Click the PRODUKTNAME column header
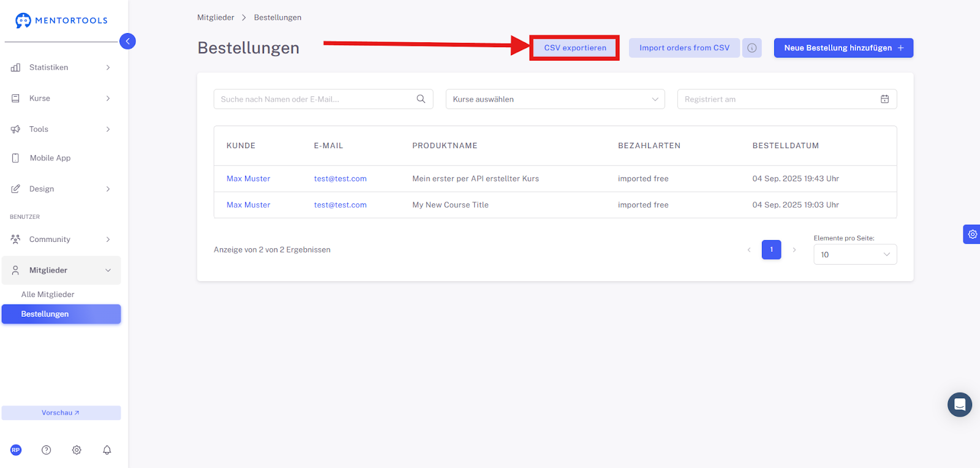This screenshot has width=980, height=468. tap(445, 146)
